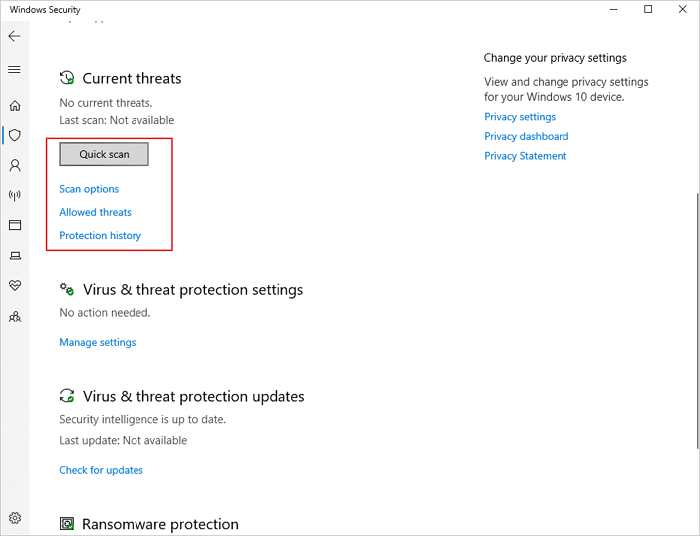Open Account protection person icon
700x536 pixels.
pyautogui.click(x=14, y=165)
